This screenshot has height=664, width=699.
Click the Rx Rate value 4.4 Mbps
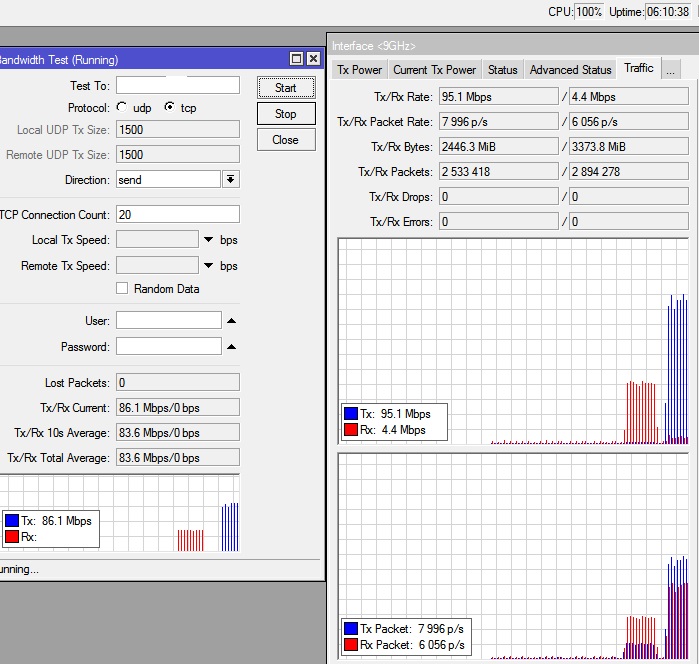(629, 96)
